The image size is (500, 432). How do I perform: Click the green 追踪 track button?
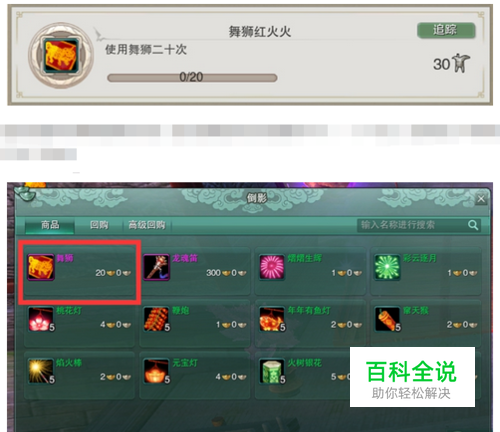tap(446, 30)
